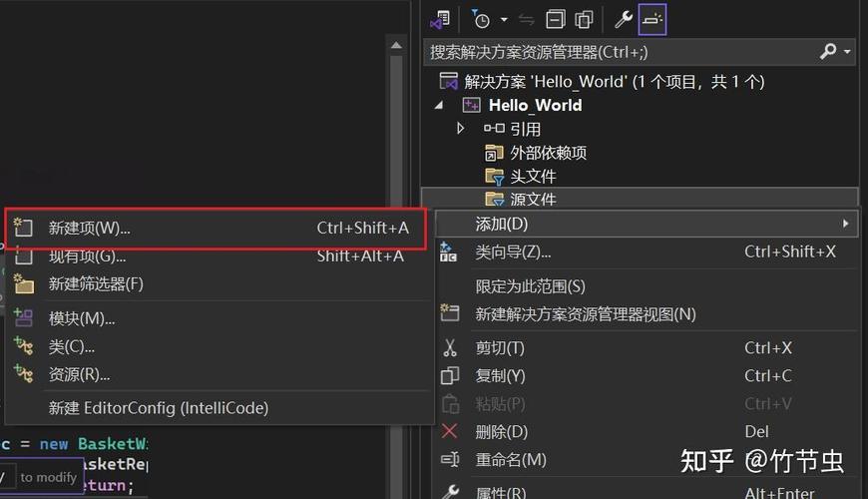Choose 粘贴(P) menu entry

pos(647,404)
